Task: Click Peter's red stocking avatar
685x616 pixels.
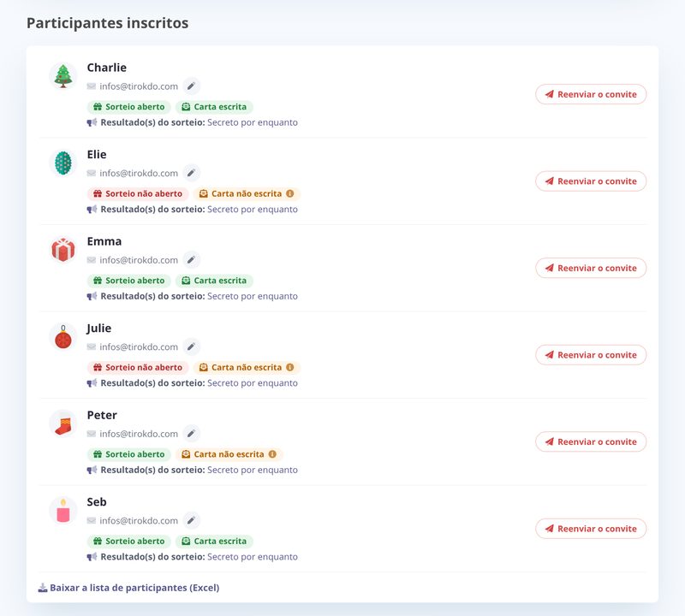Action: [x=63, y=423]
